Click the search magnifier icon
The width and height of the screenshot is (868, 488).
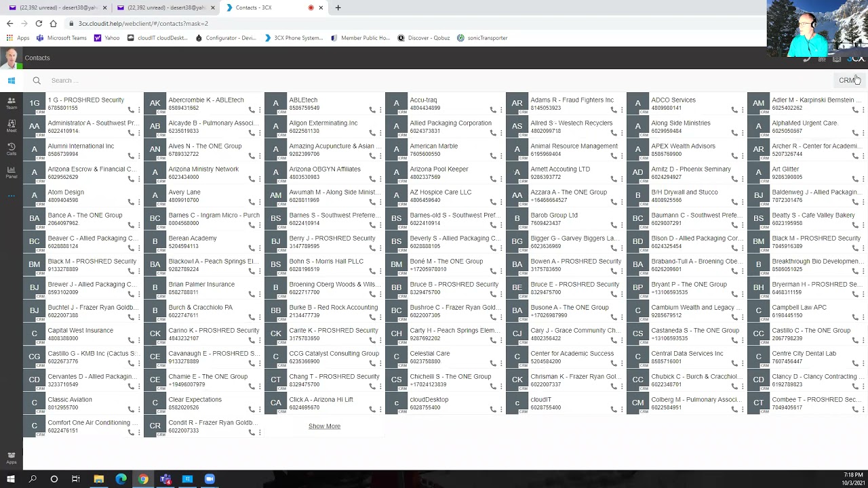coord(37,81)
